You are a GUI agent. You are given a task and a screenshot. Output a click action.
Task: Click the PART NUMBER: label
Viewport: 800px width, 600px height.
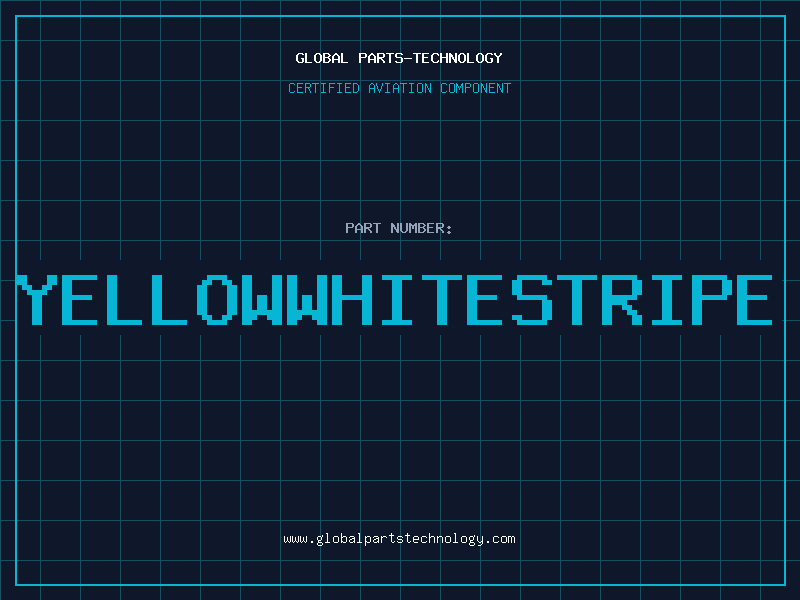[399, 228]
